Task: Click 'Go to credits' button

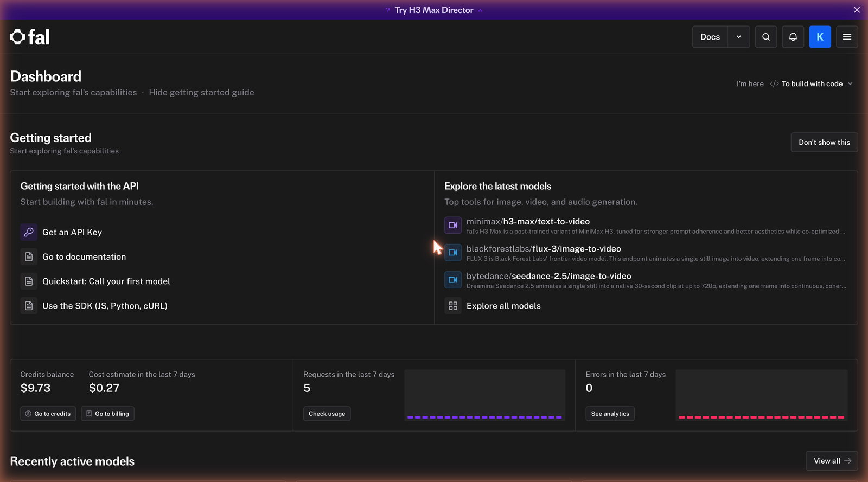Action: click(48, 414)
